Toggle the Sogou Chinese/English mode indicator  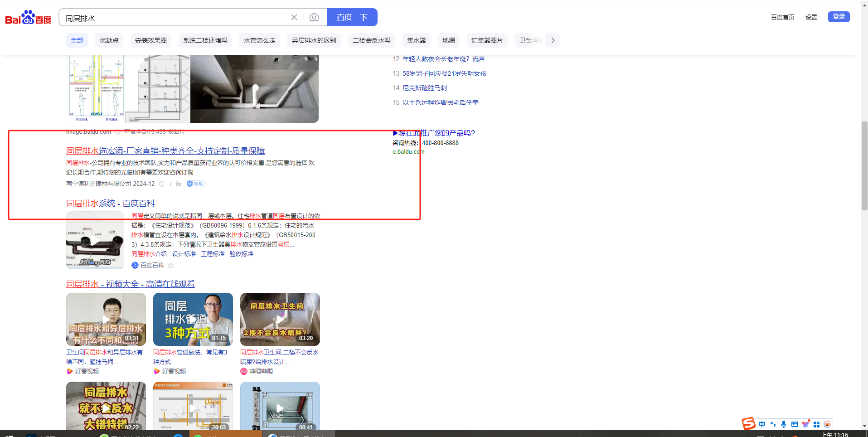point(762,424)
